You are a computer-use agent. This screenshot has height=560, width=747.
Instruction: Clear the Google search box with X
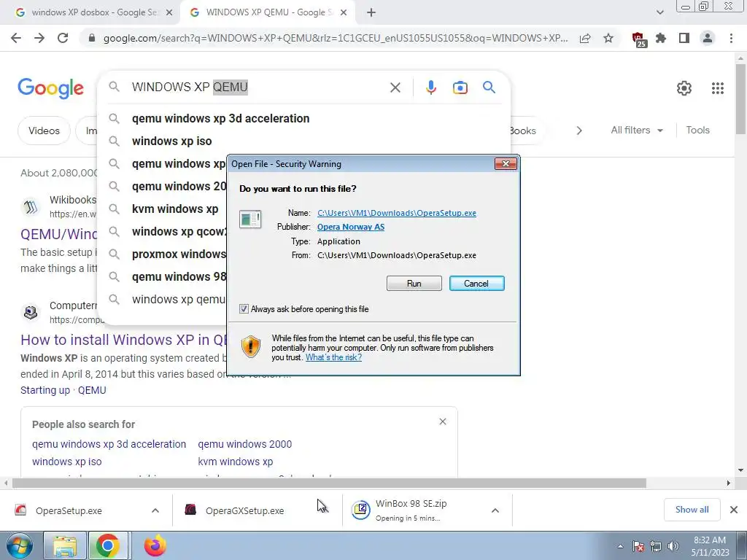[395, 87]
